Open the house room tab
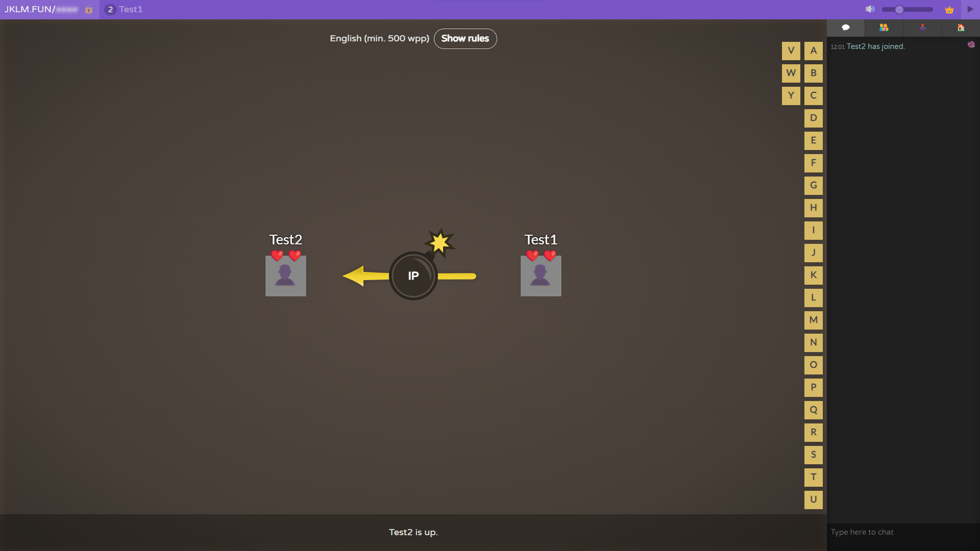 pyautogui.click(x=961, y=28)
